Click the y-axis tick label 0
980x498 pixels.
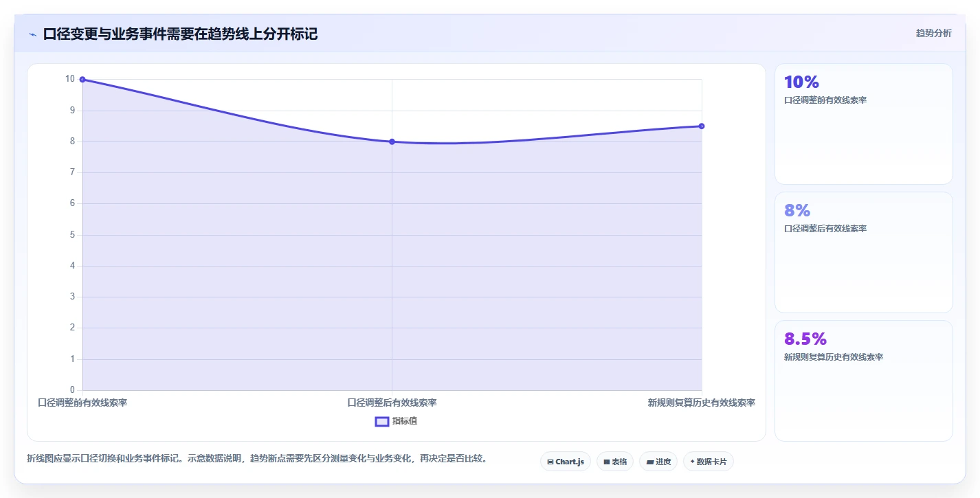click(x=72, y=390)
